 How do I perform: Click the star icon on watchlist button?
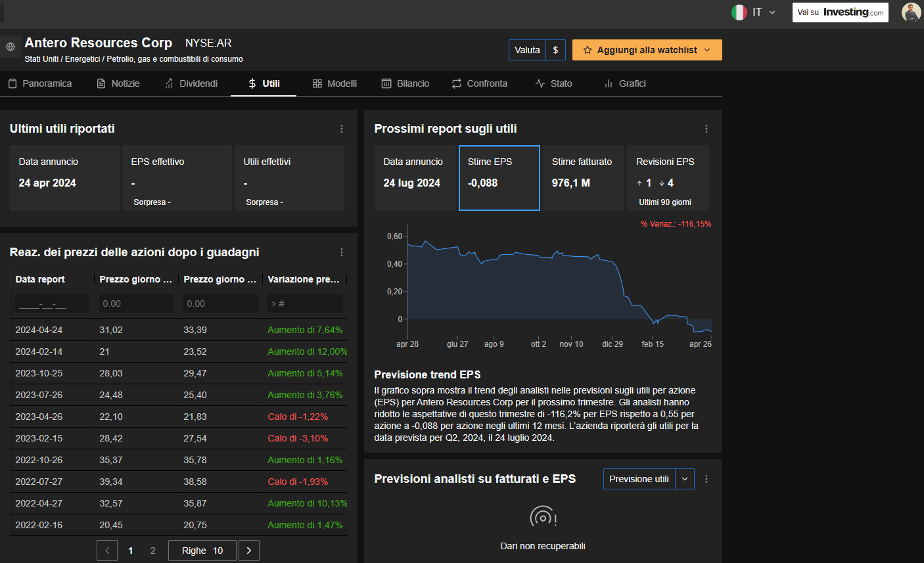click(588, 50)
